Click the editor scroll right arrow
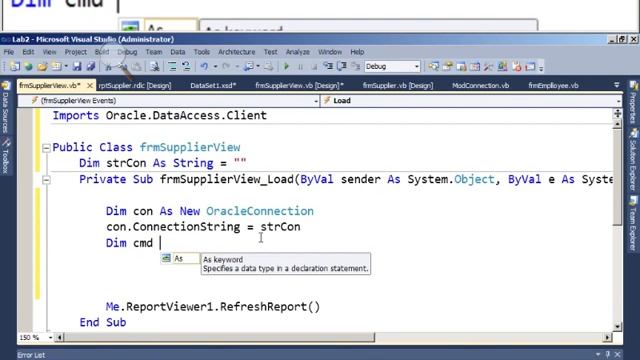 tap(608, 338)
